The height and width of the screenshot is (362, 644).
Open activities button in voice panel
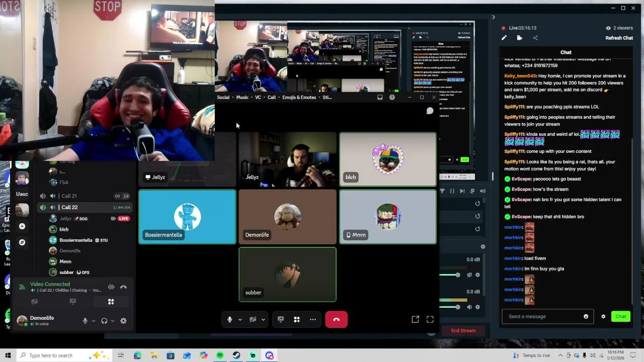111,302
